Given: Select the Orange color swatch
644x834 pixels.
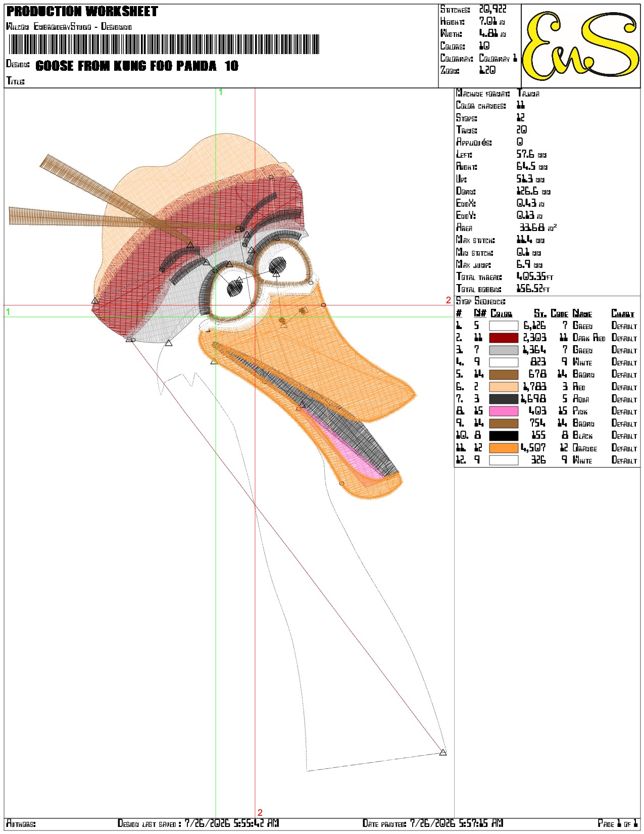Looking at the screenshot, I should coord(504,448).
